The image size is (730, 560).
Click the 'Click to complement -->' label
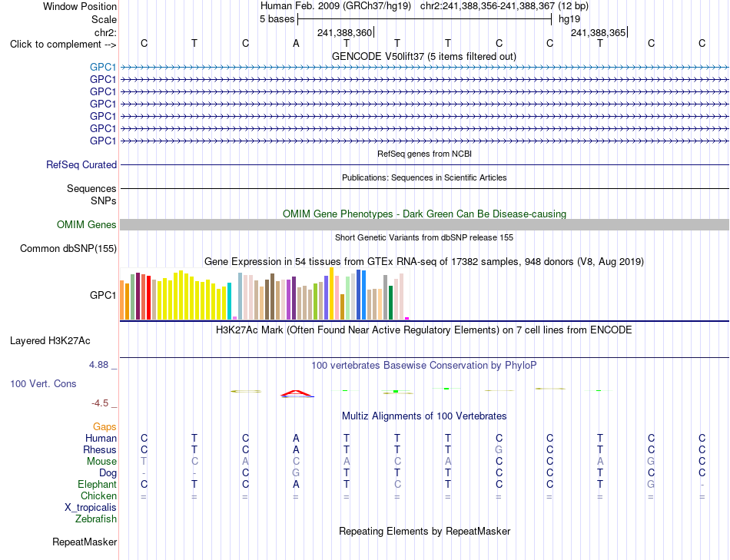[63, 45]
